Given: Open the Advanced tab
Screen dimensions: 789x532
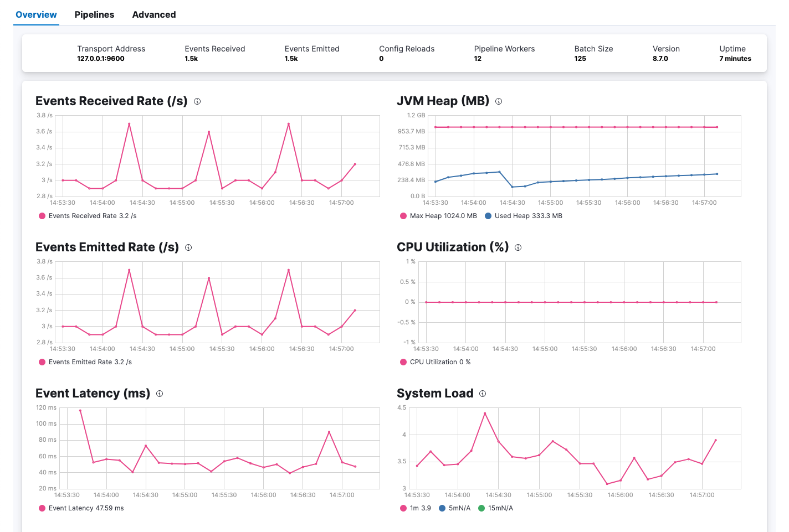Looking at the screenshot, I should tap(153, 14).
